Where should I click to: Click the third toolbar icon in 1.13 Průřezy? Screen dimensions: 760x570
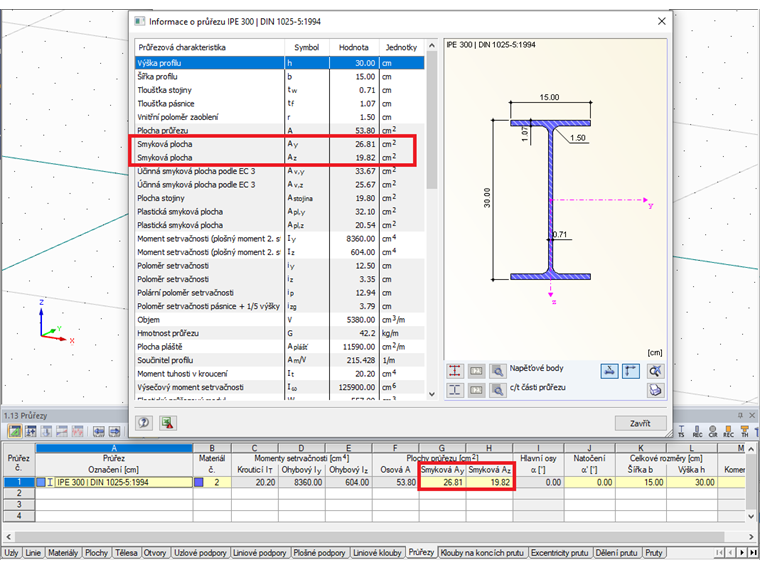47,431
